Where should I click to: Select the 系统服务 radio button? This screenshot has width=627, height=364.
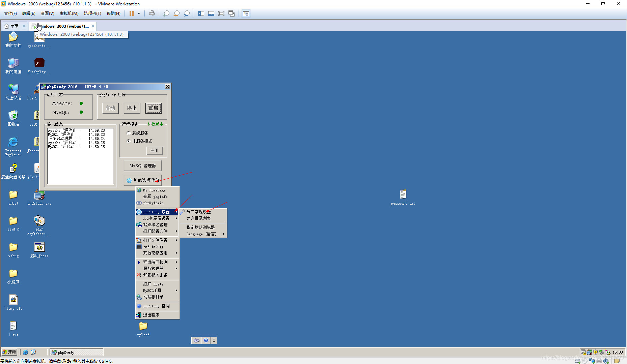click(x=129, y=133)
